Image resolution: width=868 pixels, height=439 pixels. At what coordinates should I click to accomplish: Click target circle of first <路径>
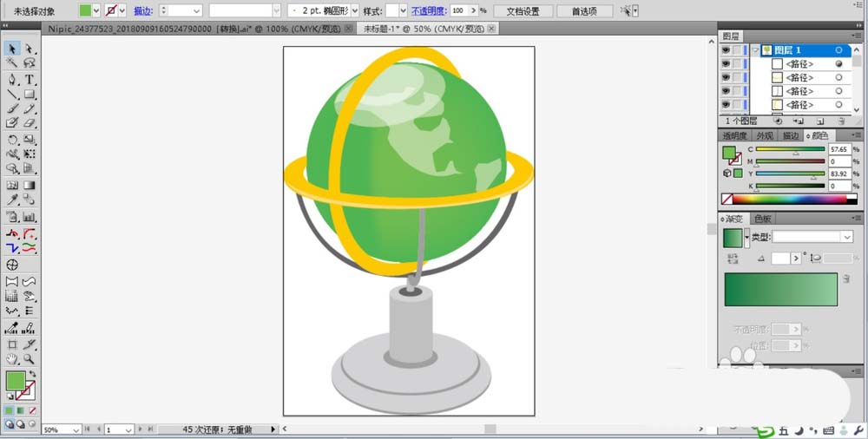coord(838,64)
